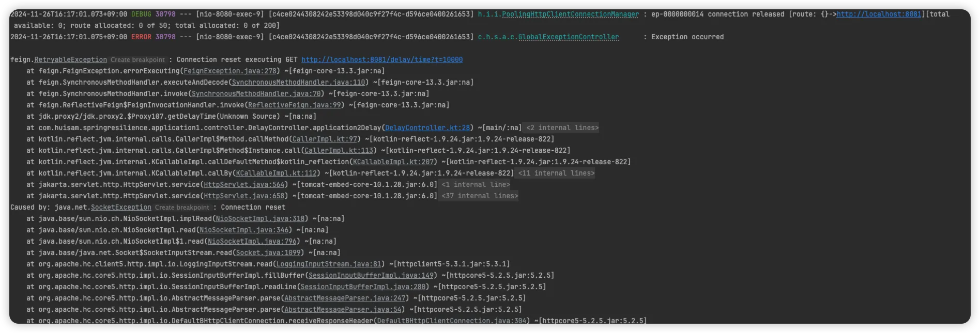Navigate to KCallableImpl.kt:207
Image resolution: width=980 pixels, height=333 pixels.
393,162
